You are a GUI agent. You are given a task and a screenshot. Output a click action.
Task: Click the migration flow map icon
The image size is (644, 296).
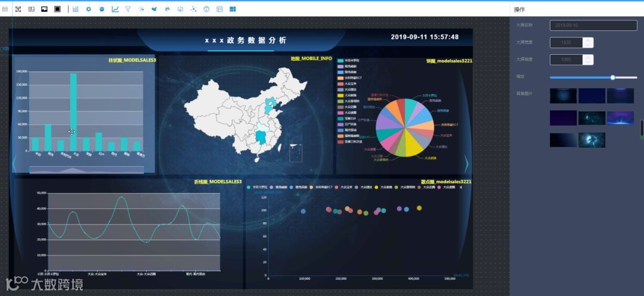[167, 9]
